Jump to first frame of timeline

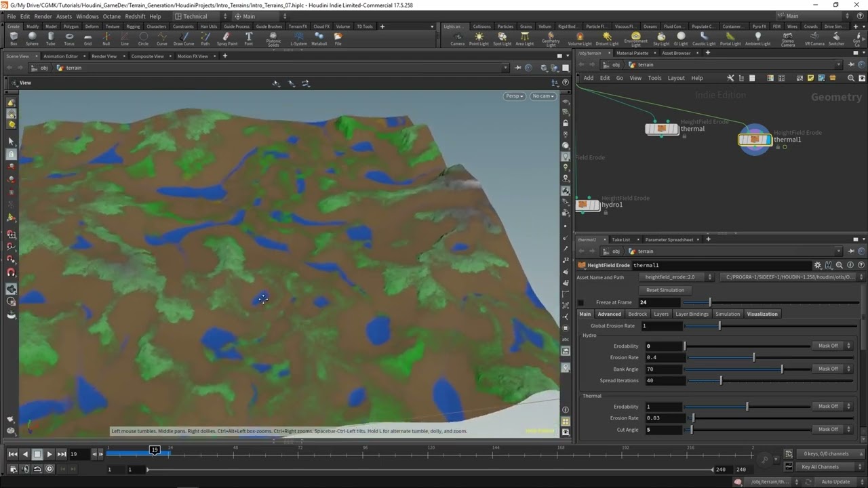click(x=12, y=454)
